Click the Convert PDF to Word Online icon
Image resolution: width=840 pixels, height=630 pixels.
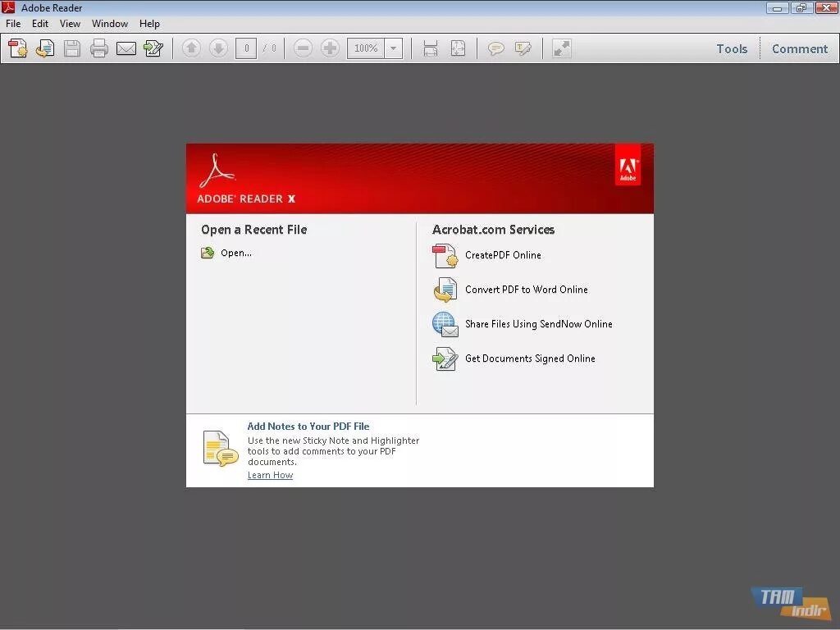(x=445, y=290)
